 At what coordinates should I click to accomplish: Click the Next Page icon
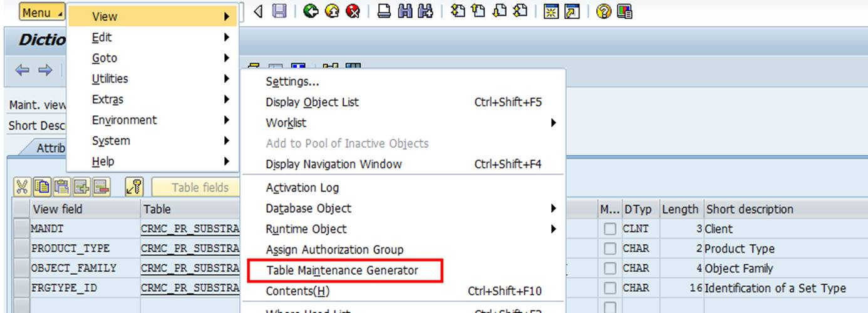pyautogui.click(x=499, y=11)
